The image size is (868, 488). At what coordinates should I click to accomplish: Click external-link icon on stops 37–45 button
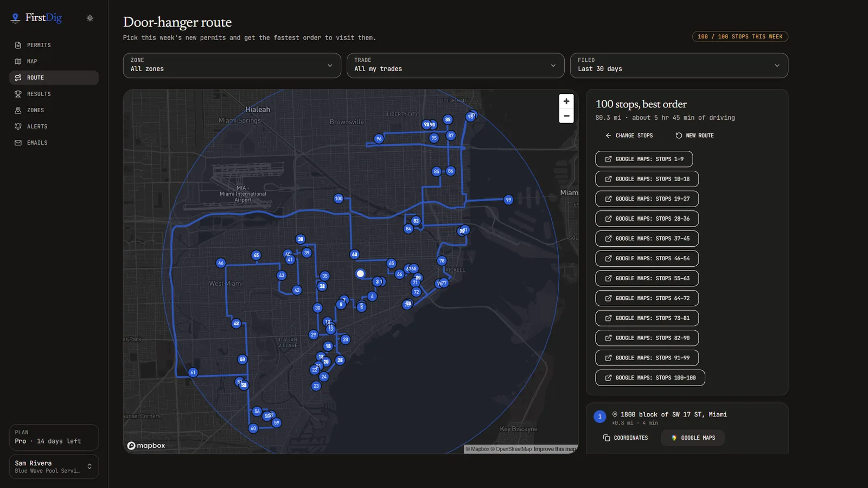(608, 239)
